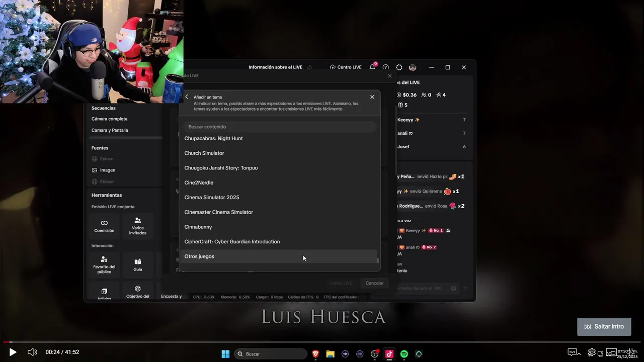Click the diamonds $0.36 stat
This screenshot has height=362, width=644.
pyautogui.click(x=407, y=95)
